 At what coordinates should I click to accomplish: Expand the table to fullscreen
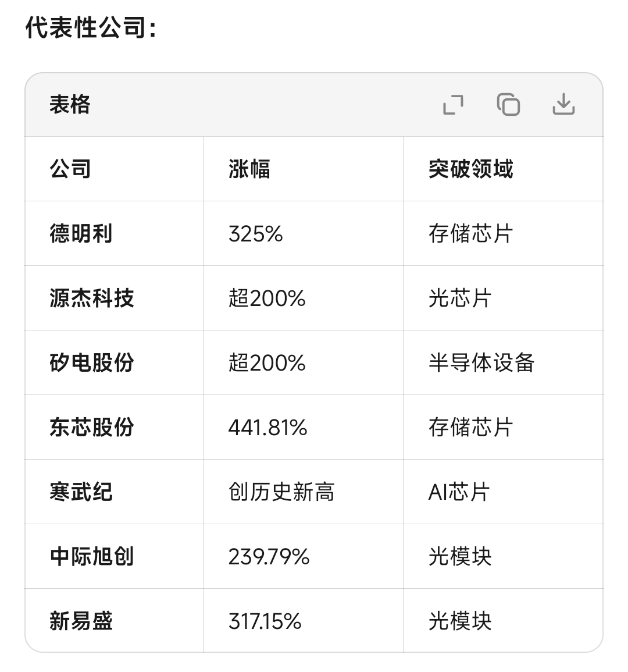[453, 105]
